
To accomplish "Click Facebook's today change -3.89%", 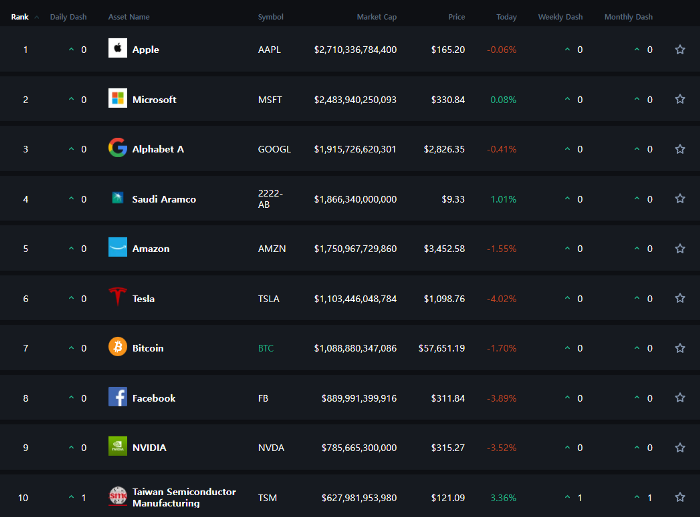I will (x=502, y=398).
